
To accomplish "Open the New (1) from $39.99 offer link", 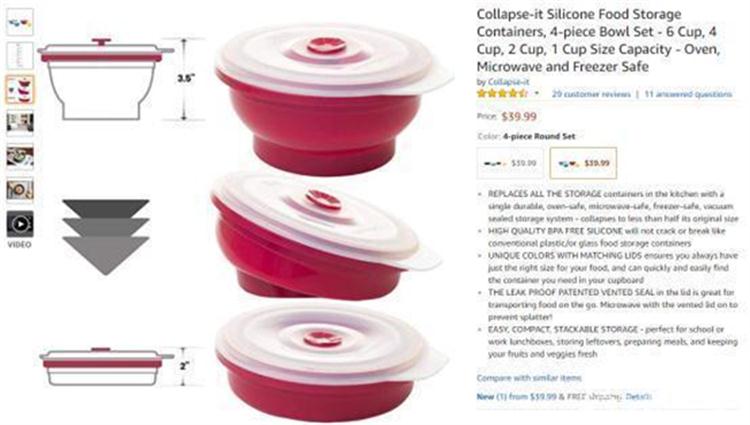I will [x=517, y=396].
